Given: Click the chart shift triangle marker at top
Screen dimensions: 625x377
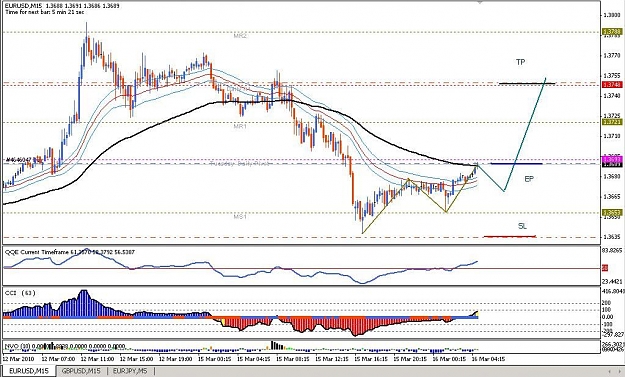Looking at the screenshot, I should [x=480, y=2].
